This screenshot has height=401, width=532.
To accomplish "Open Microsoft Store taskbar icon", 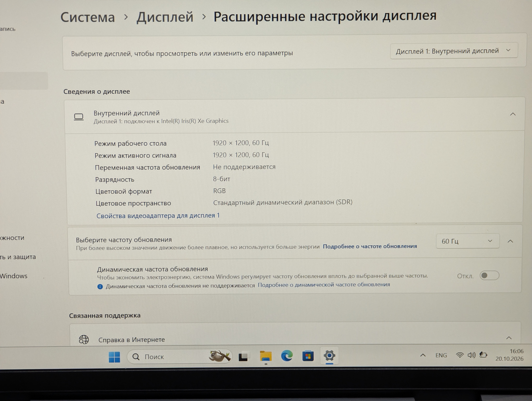I will (x=308, y=356).
